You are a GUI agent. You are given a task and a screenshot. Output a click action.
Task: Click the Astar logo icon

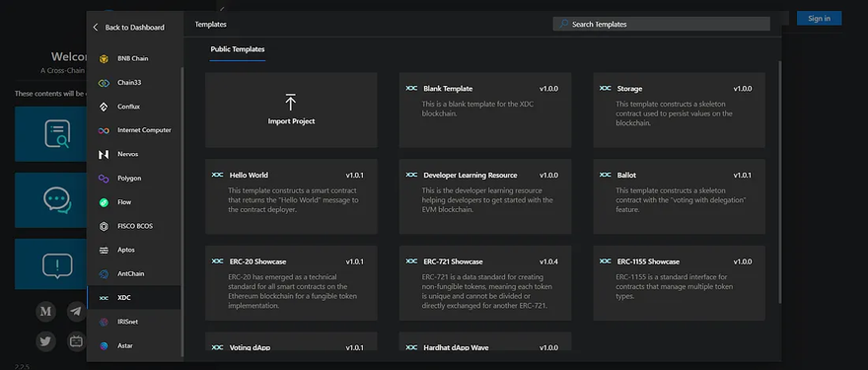104,345
